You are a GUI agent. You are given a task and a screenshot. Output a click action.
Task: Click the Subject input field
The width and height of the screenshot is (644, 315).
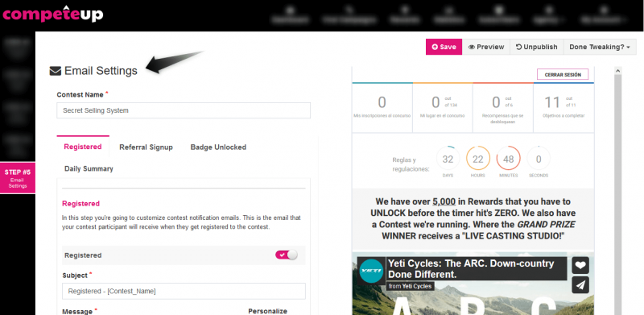[184, 291]
